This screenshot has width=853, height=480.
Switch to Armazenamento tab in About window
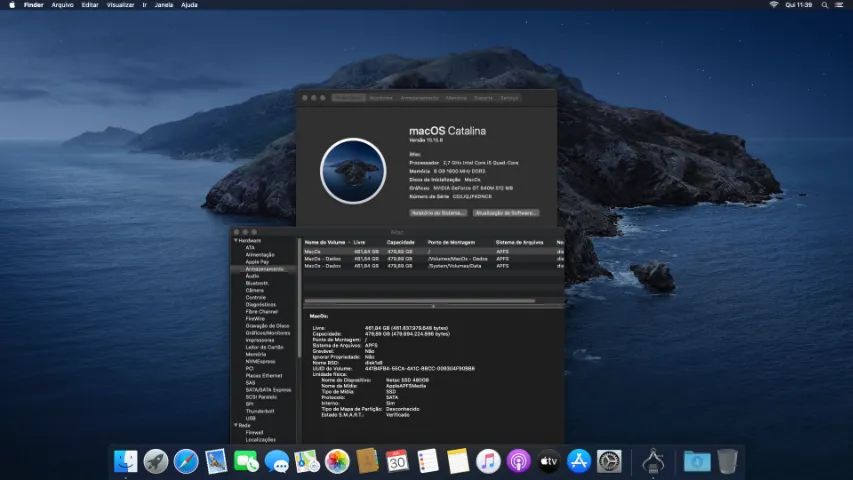click(419, 98)
